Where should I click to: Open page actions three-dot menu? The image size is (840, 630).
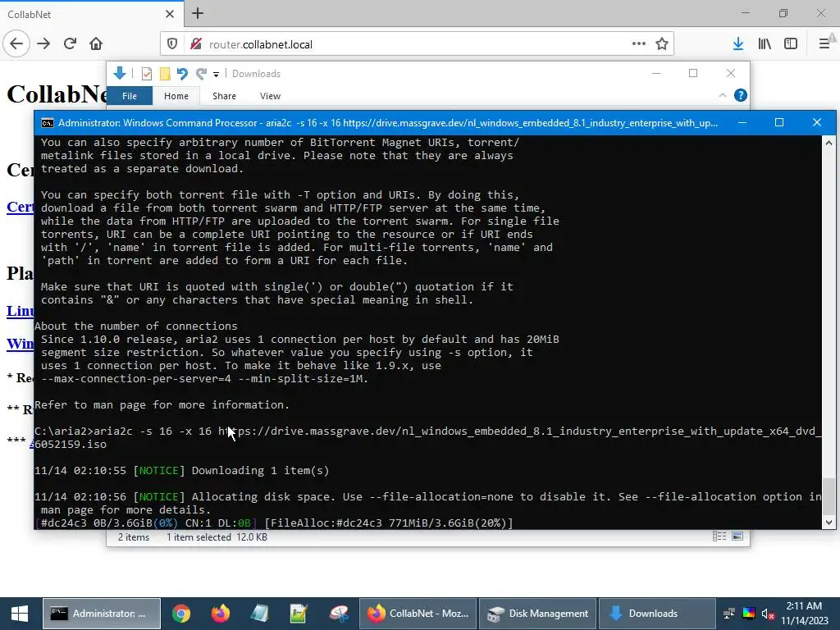(x=638, y=43)
